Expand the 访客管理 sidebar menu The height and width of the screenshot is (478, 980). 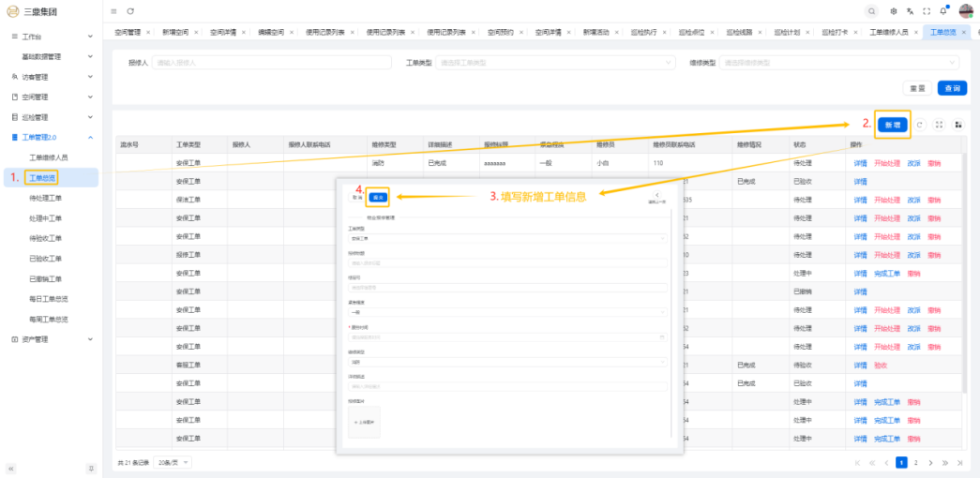[51, 77]
